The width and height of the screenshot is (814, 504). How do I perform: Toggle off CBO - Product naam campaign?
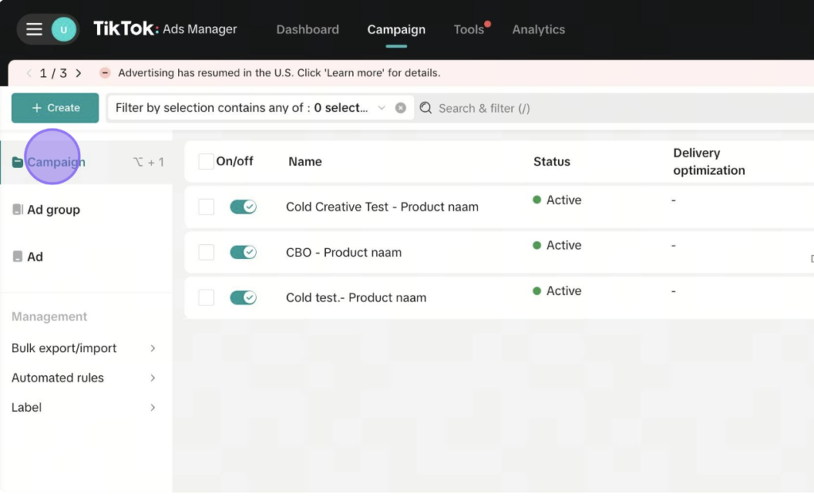[243, 252]
